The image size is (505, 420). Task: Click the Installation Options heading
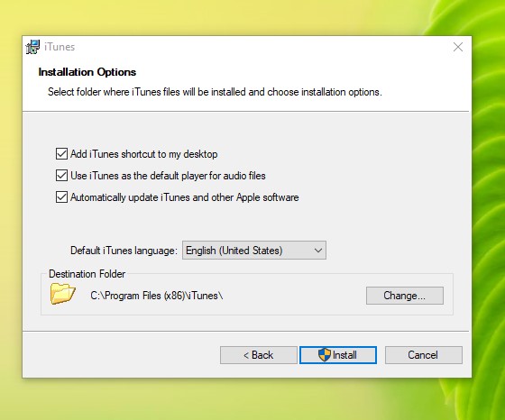[87, 72]
